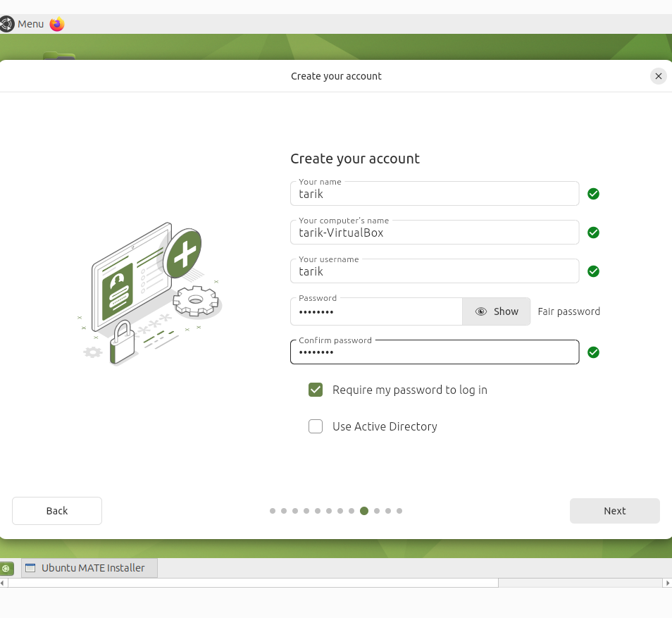Open the Menu in the top panel

pyautogui.click(x=22, y=24)
